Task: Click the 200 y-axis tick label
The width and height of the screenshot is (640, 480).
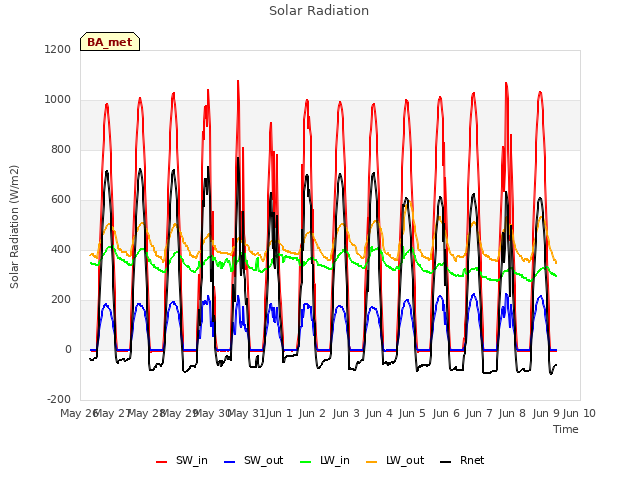Action: (61, 300)
